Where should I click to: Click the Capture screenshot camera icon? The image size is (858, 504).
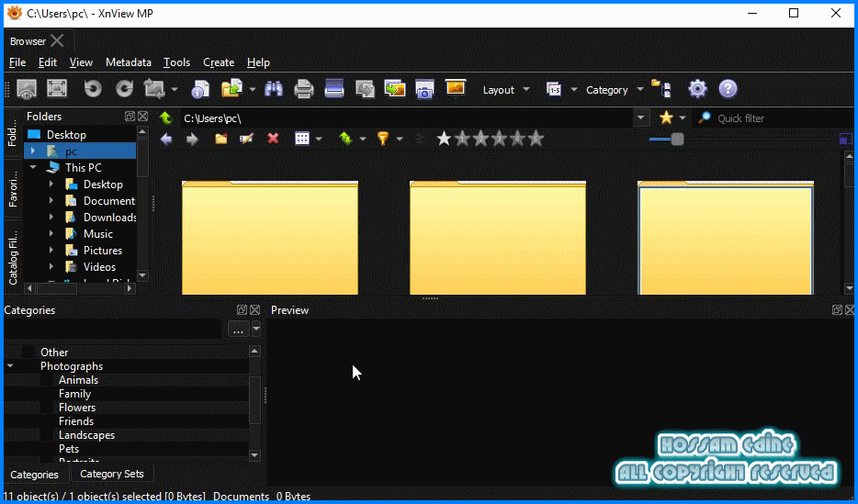(424, 88)
